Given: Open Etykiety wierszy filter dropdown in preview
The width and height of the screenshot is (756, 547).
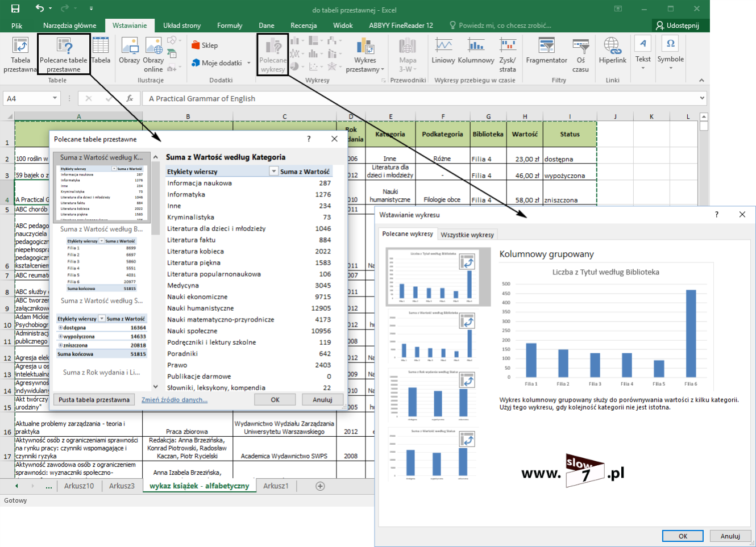Looking at the screenshot, I should (x=273, y=172).
